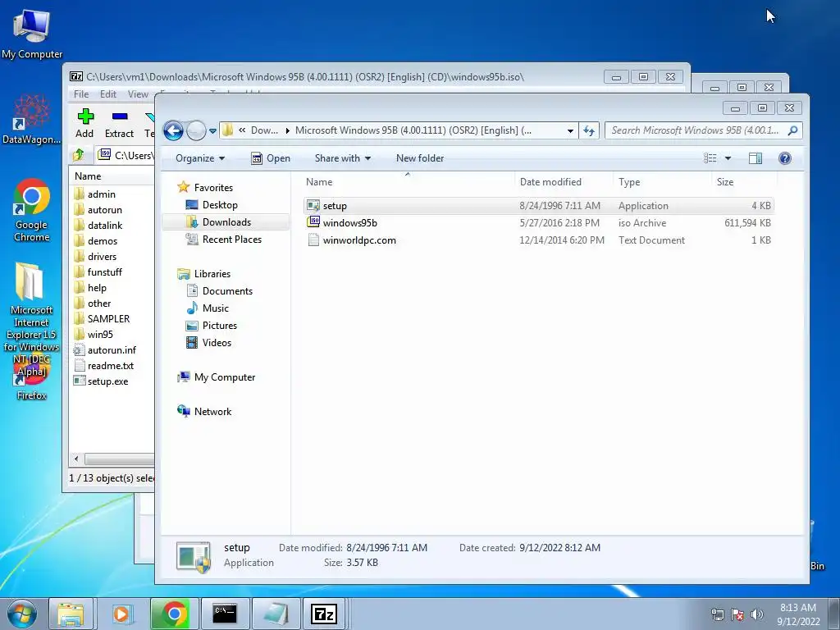
Task: Click the Open button in the toolbar
Action: 271,158
